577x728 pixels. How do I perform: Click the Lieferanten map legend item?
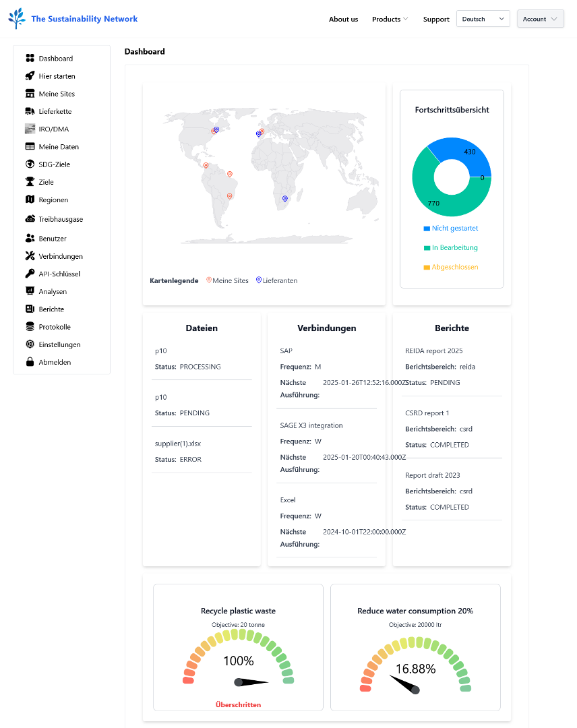276,280
